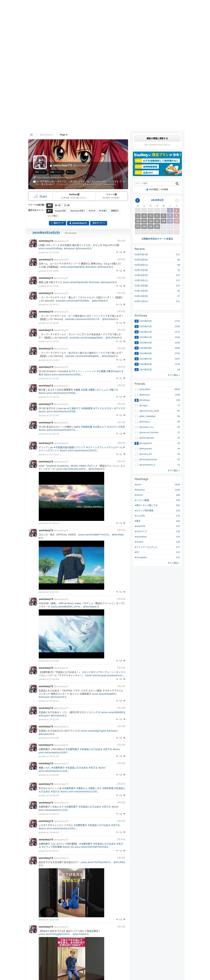Open #pixiv hashtag in sidebar
The width and height of the screenshot is (210, 980).
(138, 485)
